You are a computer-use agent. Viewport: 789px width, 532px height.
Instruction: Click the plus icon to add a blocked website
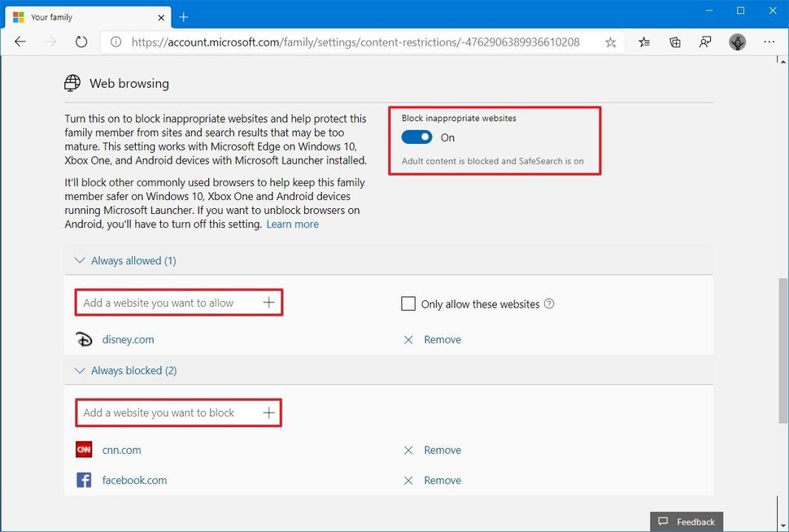click(268, 412)
